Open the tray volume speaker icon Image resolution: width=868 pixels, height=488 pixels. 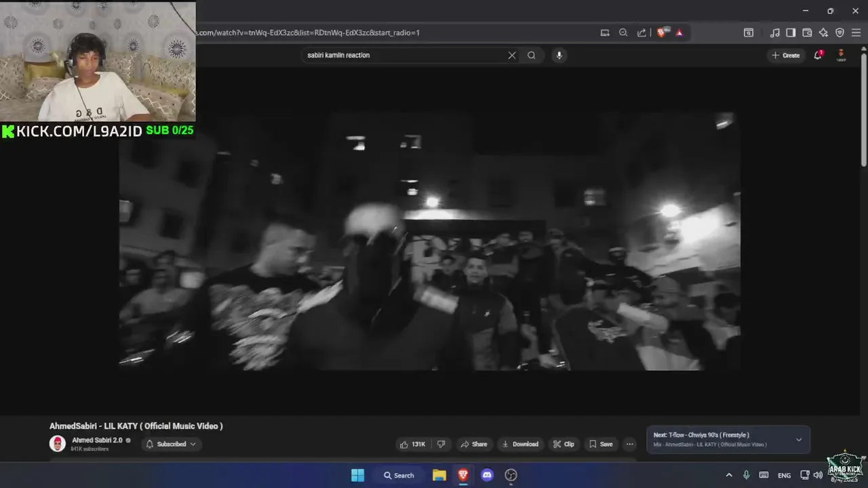[818, 475]
